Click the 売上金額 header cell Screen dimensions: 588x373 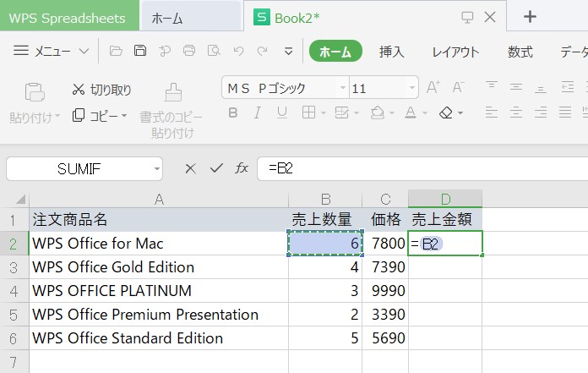[x=445, y=220]
